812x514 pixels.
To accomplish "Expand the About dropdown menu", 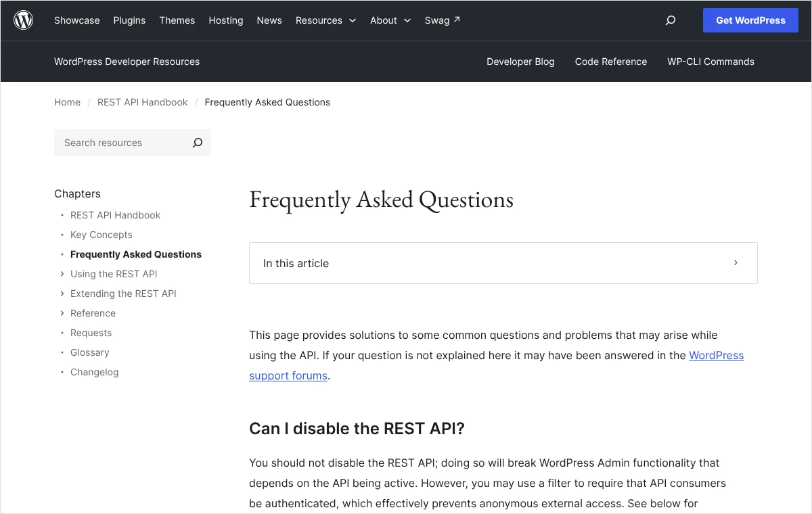I will pos(390,20).
